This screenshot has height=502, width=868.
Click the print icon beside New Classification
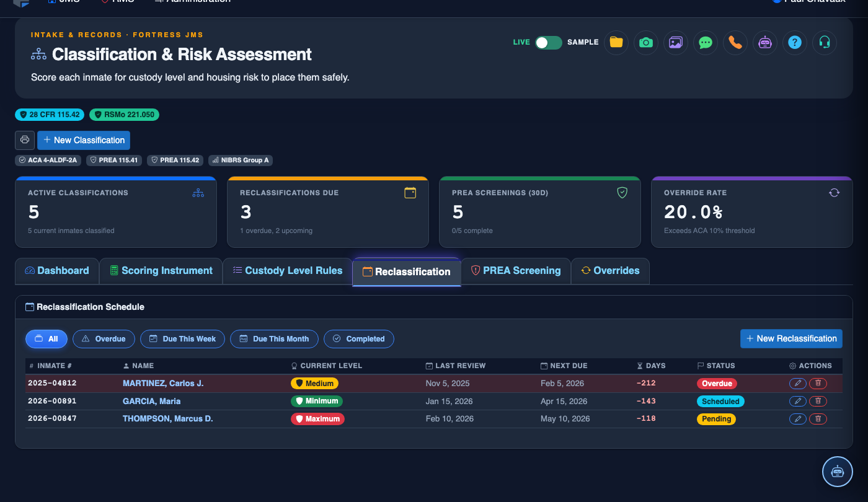25,140
